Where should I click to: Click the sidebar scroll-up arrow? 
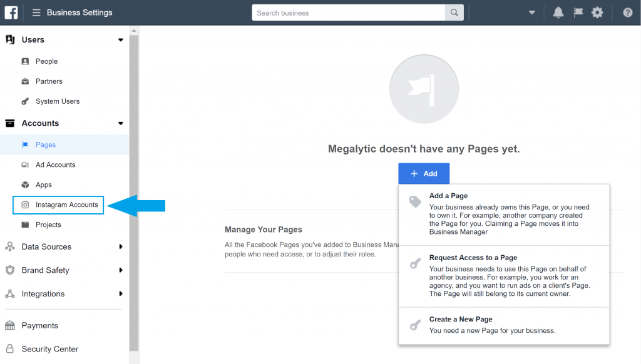pos(134,31)
